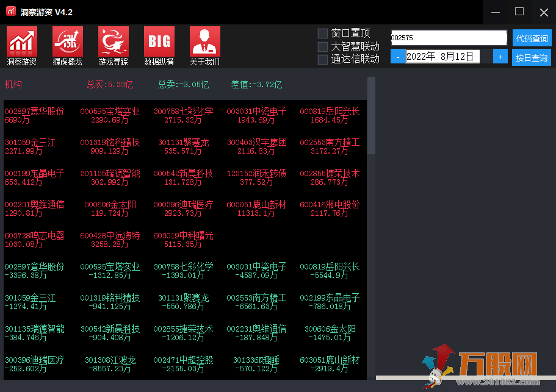Select red 002855捷荣技术 286.773万 entry
Image resolution: width=556 pixels, height=392 pixels.
pos(330,178)
